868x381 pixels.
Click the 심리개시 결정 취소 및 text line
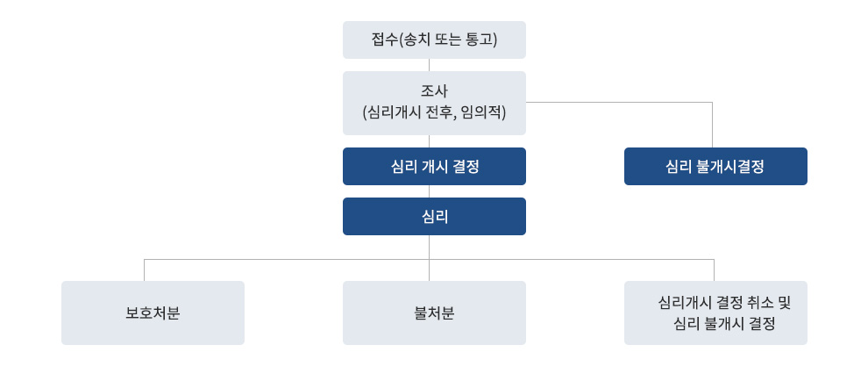(x=724, y=303)
